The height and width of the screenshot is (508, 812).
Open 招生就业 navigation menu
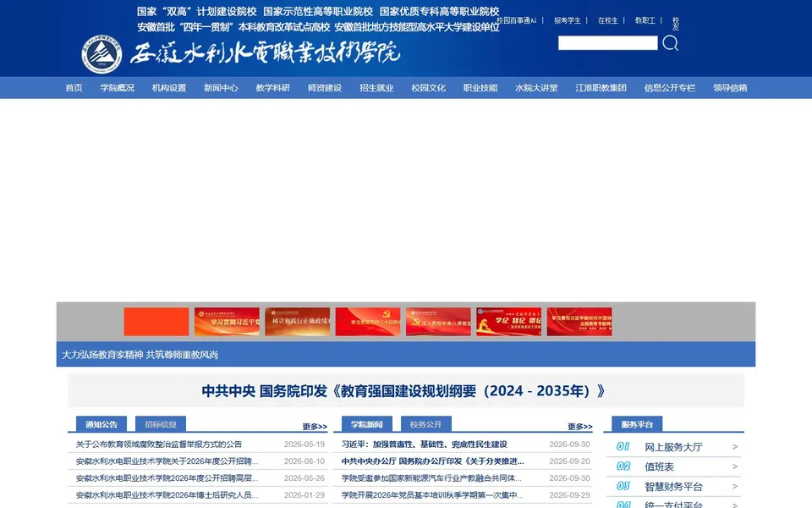tap(376, 87)
